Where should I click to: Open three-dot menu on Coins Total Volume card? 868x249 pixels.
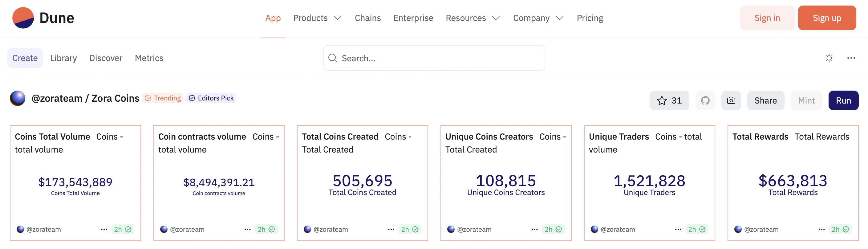104,229
